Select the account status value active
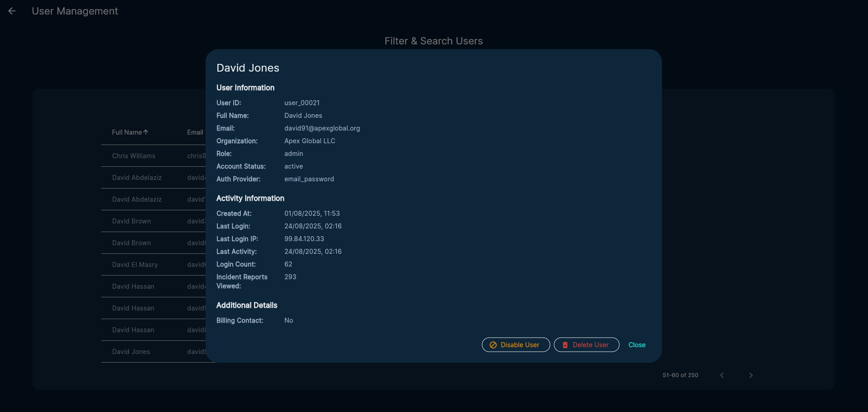Viewport: 868px width, 412px height. tap(293, 166)
